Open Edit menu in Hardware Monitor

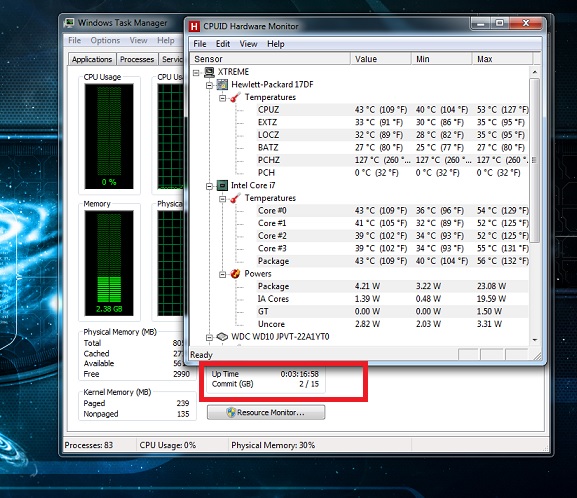click(x=223, y=44)
